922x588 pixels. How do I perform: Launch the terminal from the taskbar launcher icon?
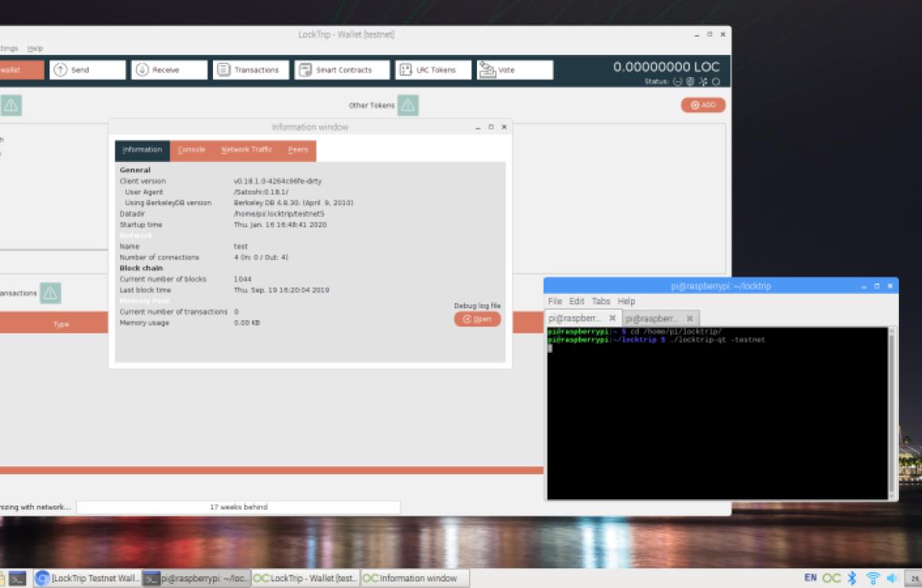pyautogui.click(x=17, y=579)
